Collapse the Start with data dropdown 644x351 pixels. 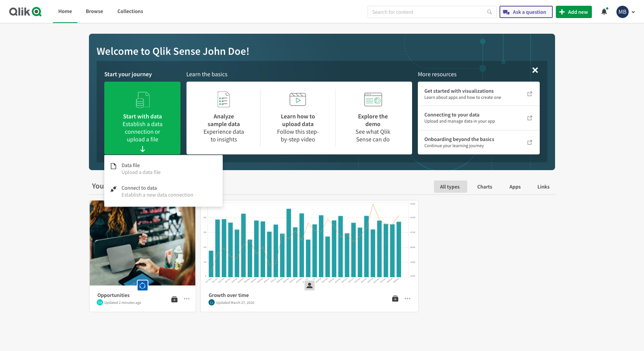tap(142, 149)
